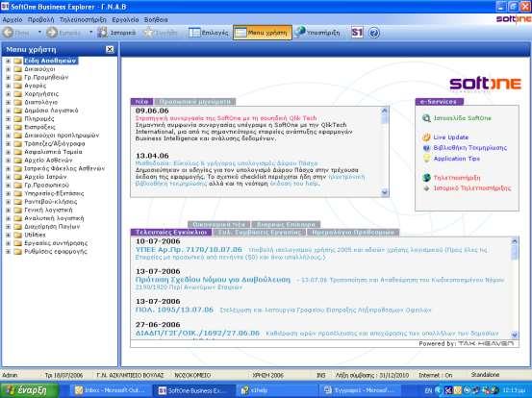Select Αναλυτική λογιστική tree item
Screen dimensions: 532x398
pos(54,218)
